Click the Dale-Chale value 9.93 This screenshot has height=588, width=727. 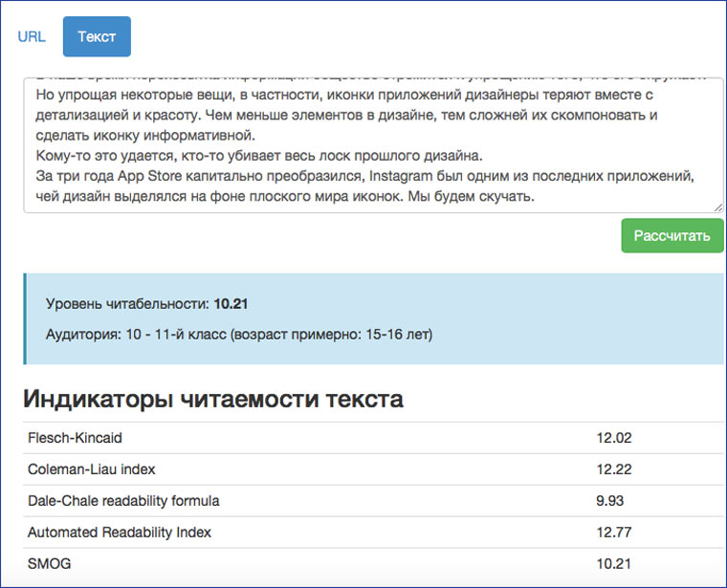(x=609, y=501)
